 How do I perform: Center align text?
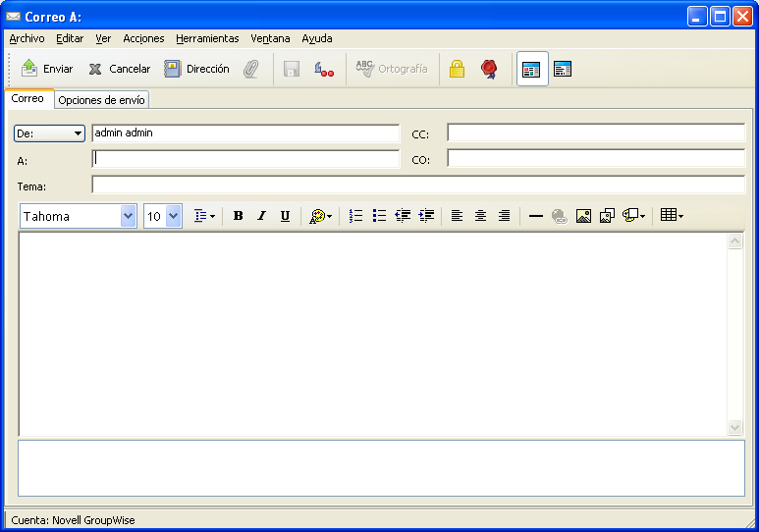[480, 216]
